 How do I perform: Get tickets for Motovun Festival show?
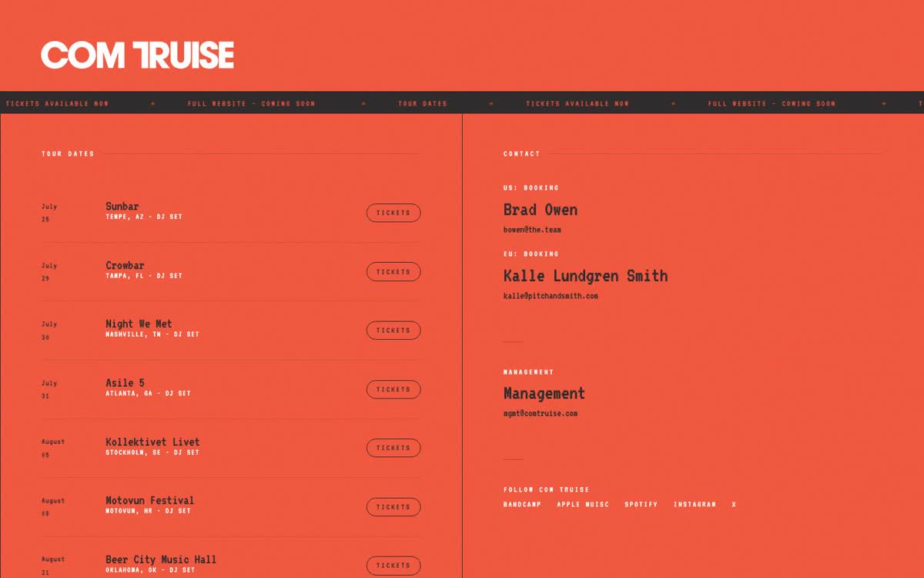pos(393,507)
